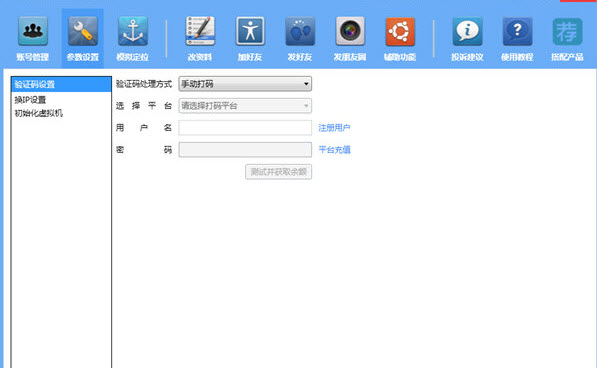The image size is (597, 368).
Task: Click 发好友 balloons icon
Action: pos(300,31)
